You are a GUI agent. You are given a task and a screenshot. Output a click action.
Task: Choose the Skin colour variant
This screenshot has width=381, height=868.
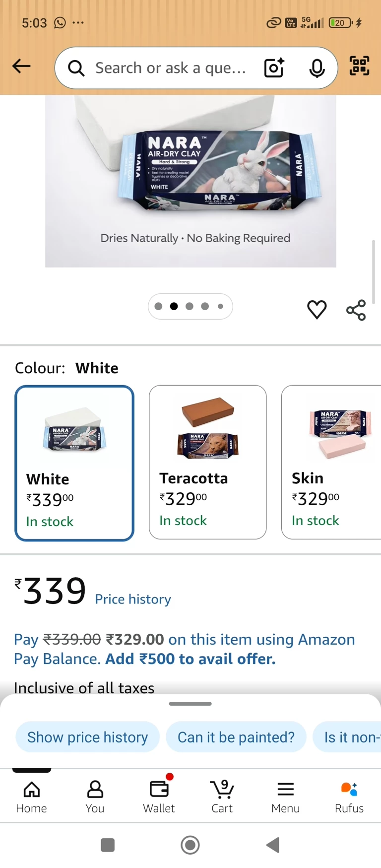coord(331,462)
